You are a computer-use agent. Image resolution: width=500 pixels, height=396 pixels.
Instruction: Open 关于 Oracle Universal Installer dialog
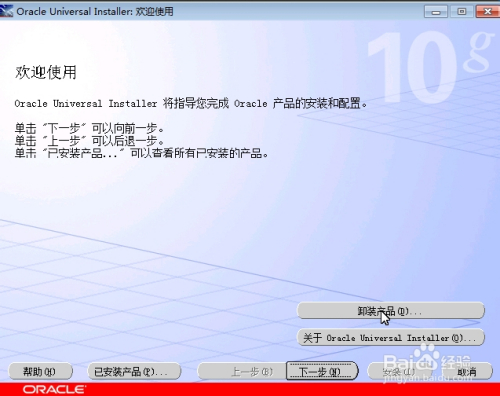click(x=391, y=338)
